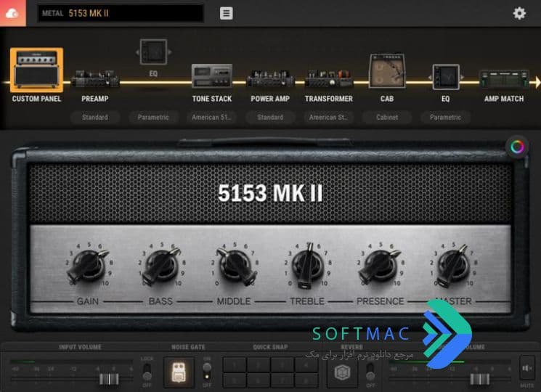Select Quick Snap slot 5

(235, 380)
